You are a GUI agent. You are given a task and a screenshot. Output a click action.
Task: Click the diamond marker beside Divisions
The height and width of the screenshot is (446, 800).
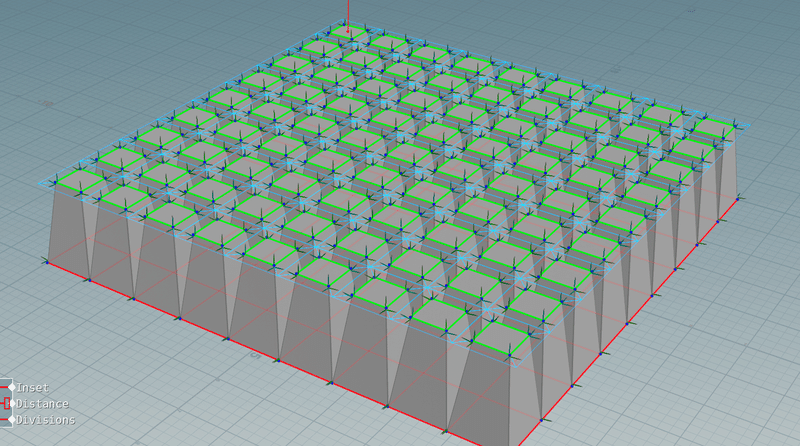(x=12, y=419)
